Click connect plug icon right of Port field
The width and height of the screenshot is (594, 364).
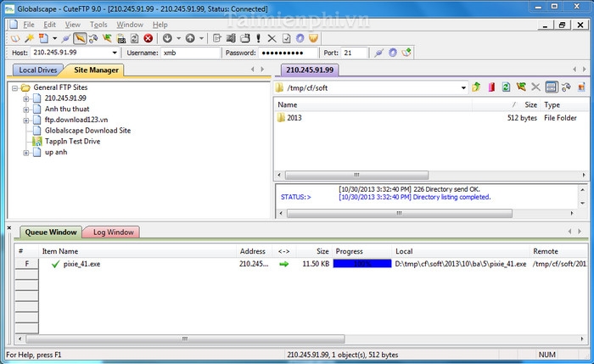tap(378, 53)
